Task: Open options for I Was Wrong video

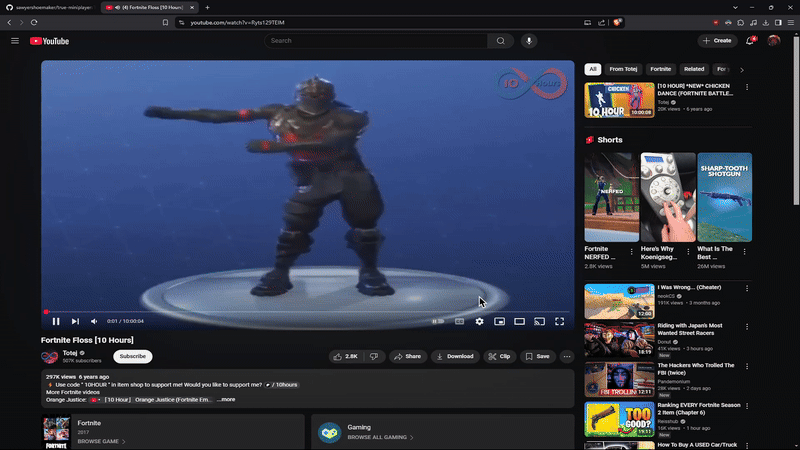Action: pos(747,288)
